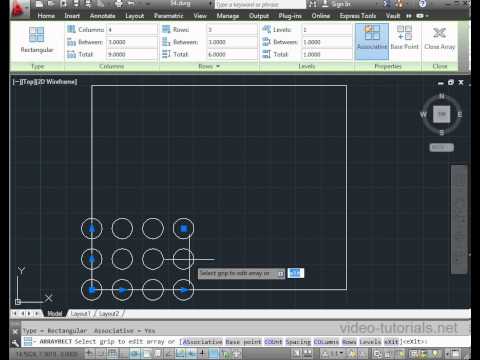Image resolution: width=480 pixels, height=360 pixels.
Task: Click the row Between spacing icon
Action: (166, 42)
